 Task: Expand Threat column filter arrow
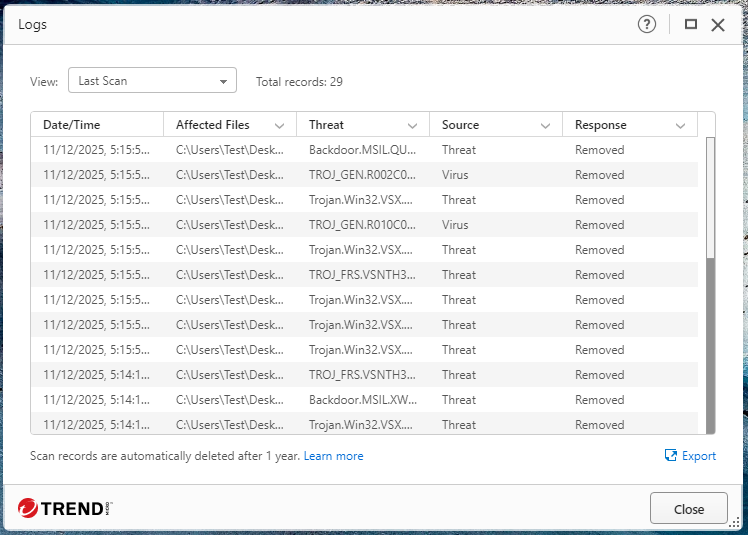tap(412, 126)
